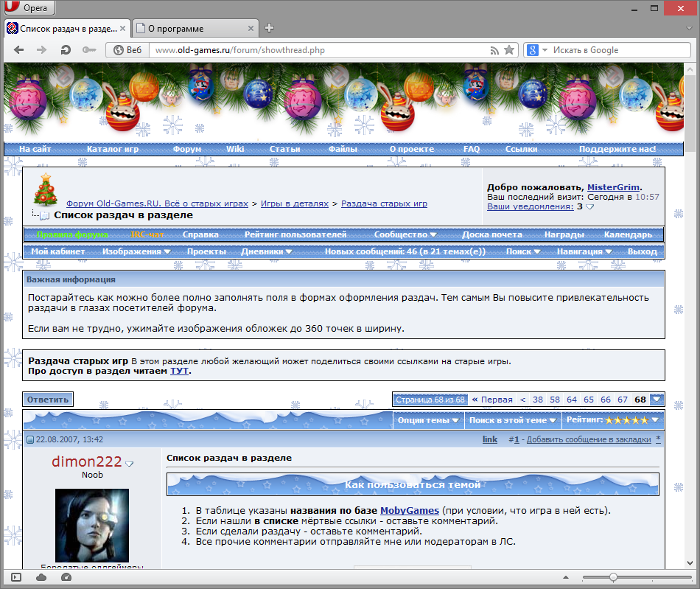Open the 'Wiki' navigation item
The width and height of the screenshot is (700, 589).
(235, 149)
